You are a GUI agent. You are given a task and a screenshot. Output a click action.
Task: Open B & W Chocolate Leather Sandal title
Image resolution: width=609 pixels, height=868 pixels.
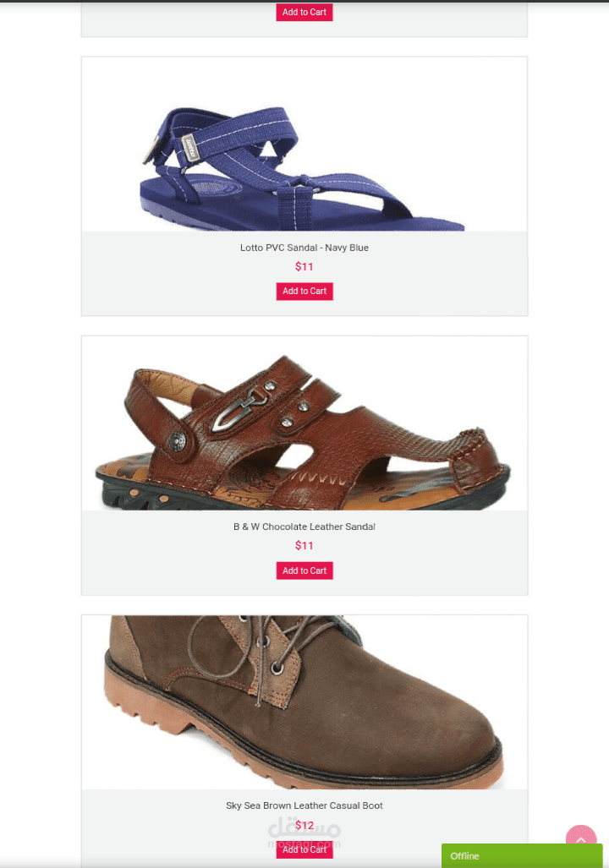pyautogui.click(x=304, y=527)
